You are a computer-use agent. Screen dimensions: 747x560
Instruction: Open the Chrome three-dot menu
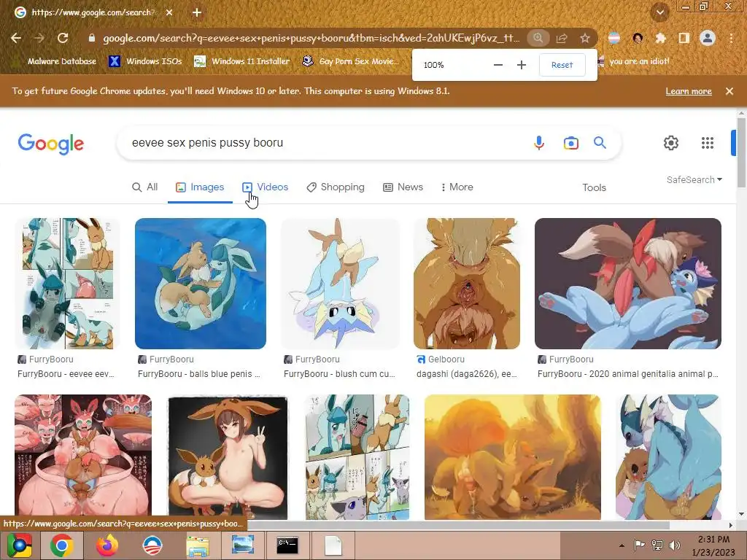click(x=731, y=38)
